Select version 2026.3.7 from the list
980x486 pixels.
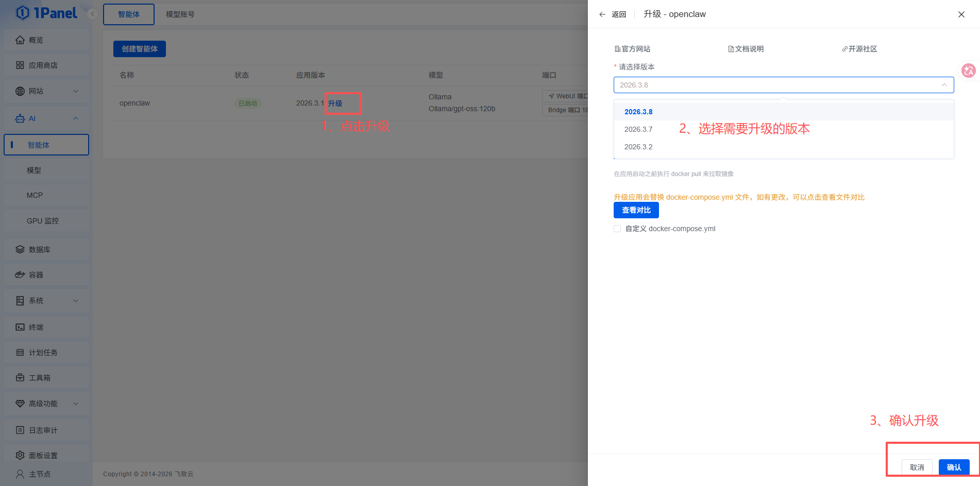tap(638, 129)
